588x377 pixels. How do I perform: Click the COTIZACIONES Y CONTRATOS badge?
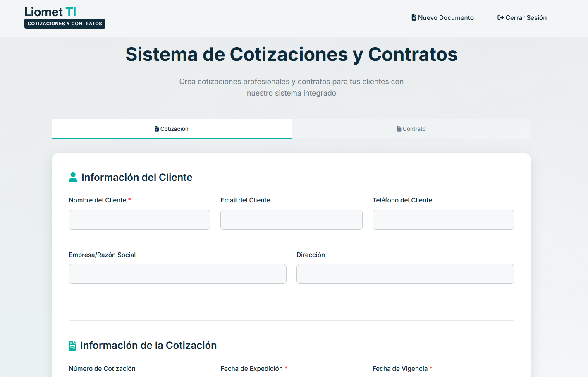[x=65, y=24]
